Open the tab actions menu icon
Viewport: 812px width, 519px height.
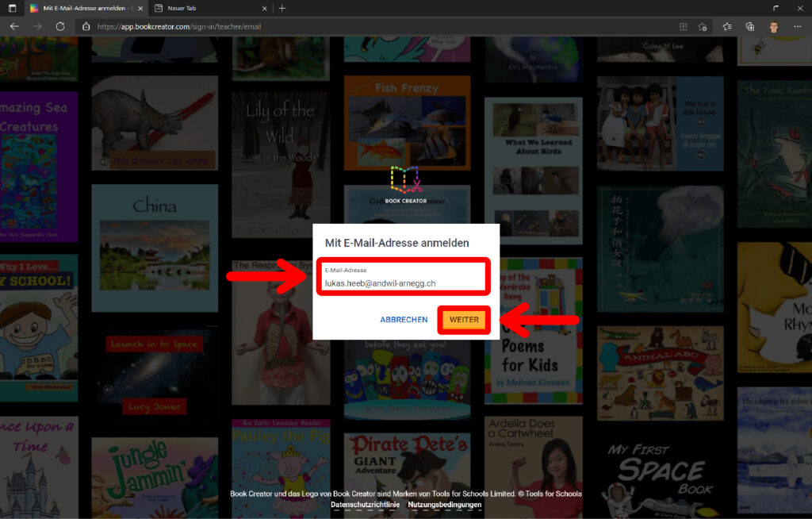pyautogui.click(x=12, y=8)
